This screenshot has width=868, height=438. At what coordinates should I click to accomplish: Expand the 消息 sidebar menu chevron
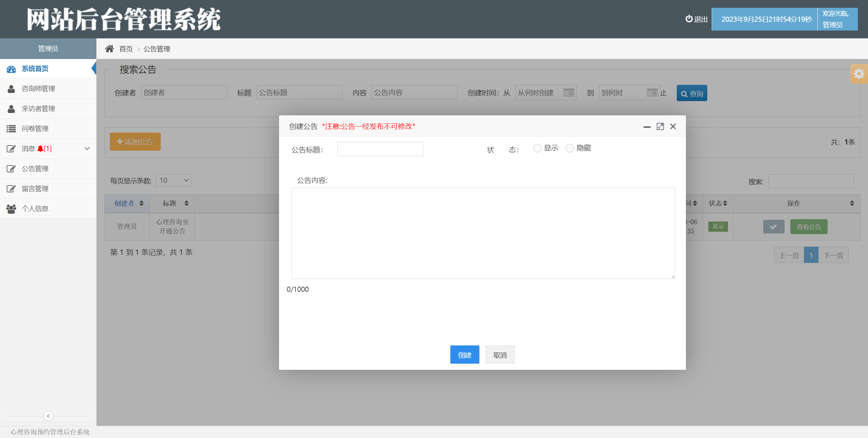pos(87,149)
